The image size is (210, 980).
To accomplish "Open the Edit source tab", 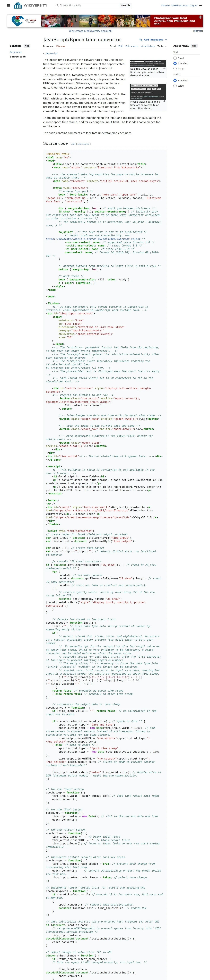I will tap(132, 46).
